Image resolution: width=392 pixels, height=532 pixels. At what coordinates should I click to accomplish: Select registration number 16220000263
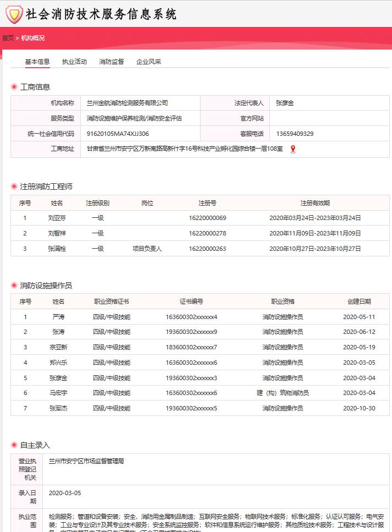pos(207,249)
